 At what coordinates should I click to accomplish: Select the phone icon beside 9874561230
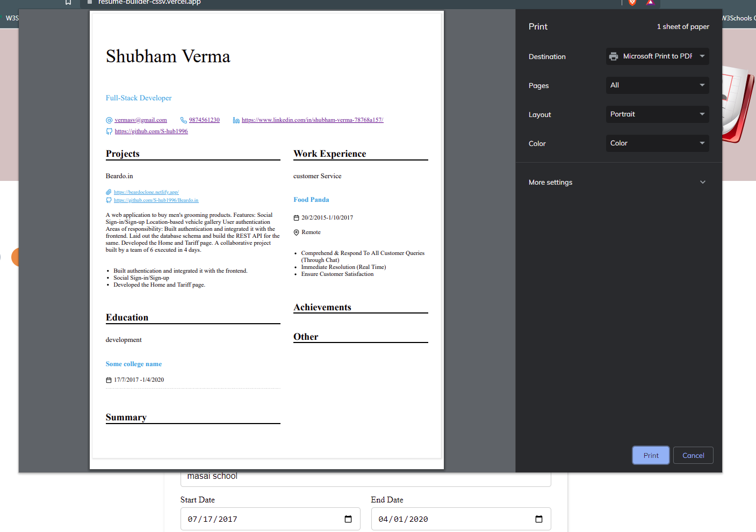(x=183, y=120)
